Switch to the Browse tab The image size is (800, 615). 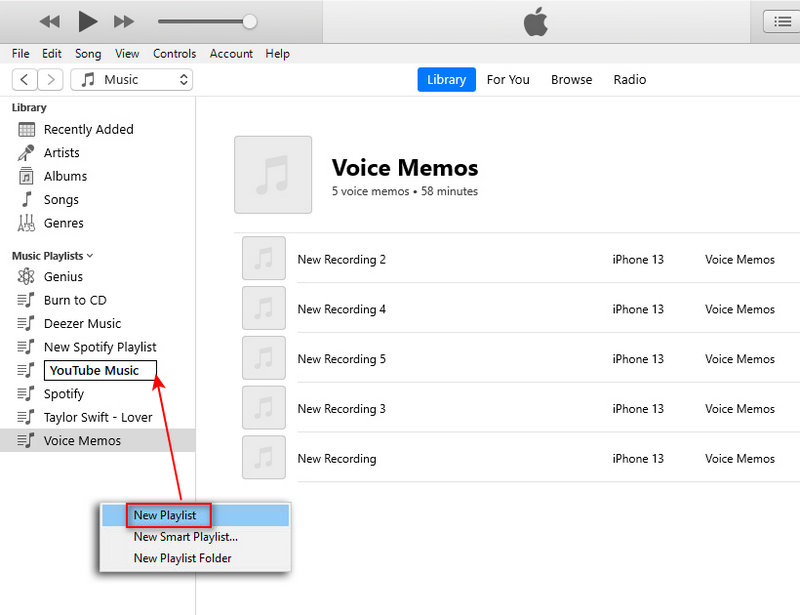click(571, 79)
